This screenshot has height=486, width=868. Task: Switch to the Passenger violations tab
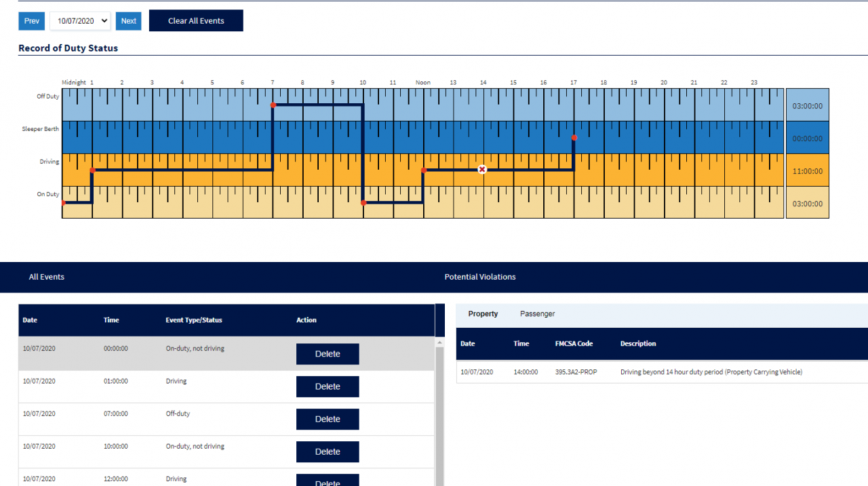click(x=537, y=314)
